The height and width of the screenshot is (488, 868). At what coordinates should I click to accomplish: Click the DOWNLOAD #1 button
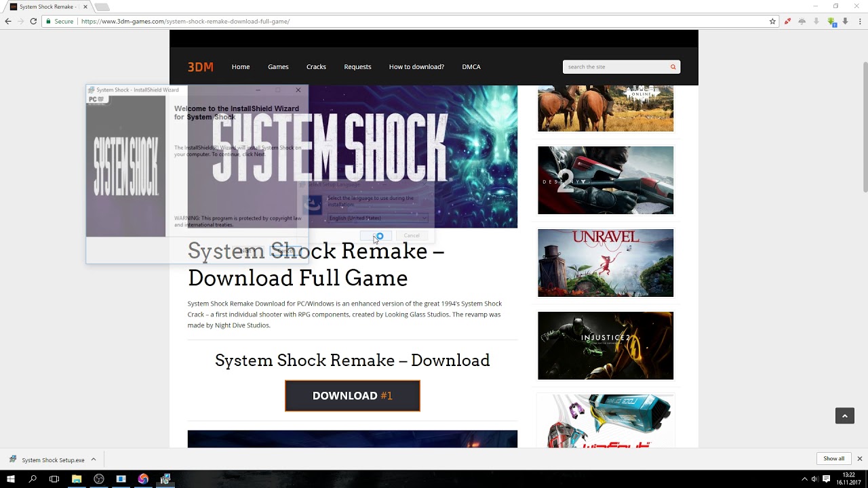pos(353,396)
